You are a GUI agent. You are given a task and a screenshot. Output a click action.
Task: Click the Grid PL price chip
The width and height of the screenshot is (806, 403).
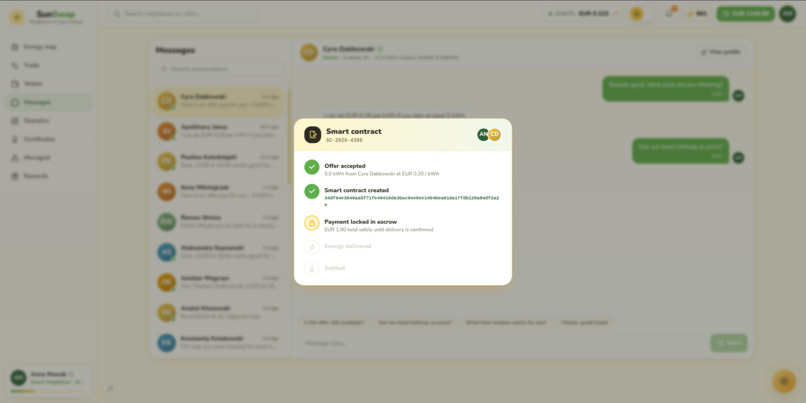pos(583,13)
